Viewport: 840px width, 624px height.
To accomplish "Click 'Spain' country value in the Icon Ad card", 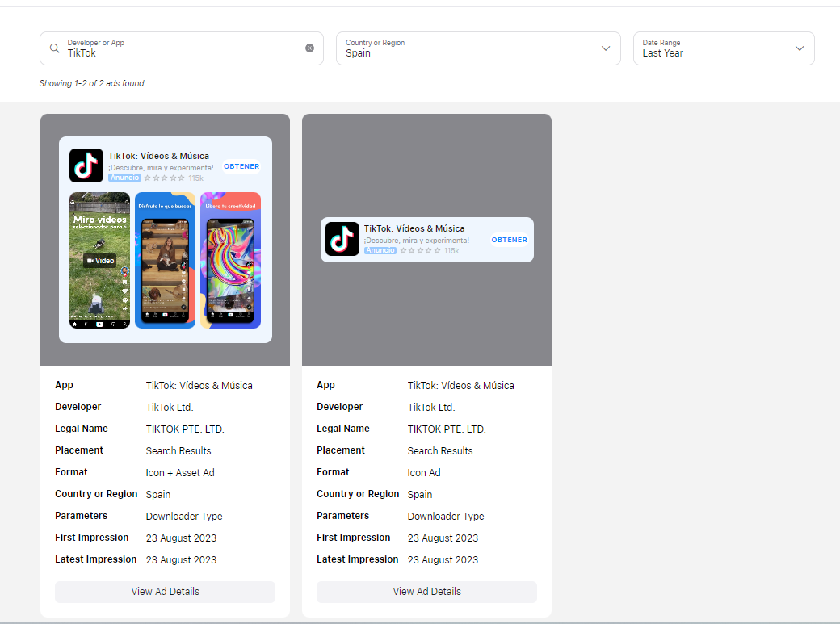I will coord(419,495).
